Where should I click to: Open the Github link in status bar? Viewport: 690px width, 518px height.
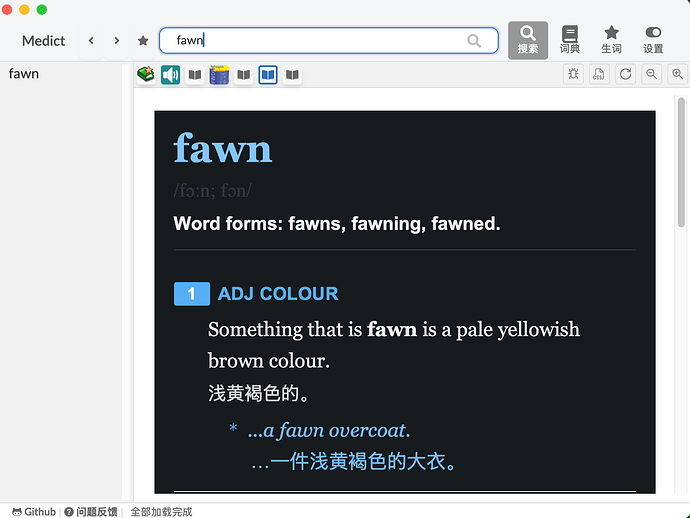click(34, 512)
